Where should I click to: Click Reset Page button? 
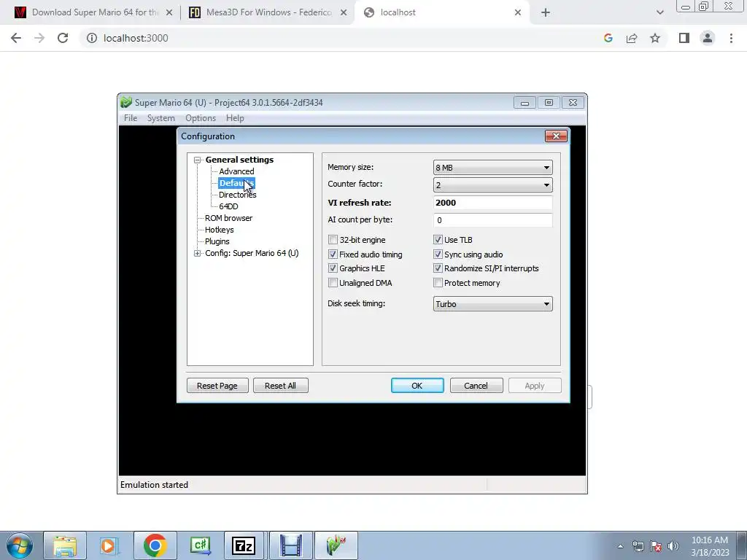(217, 386)
